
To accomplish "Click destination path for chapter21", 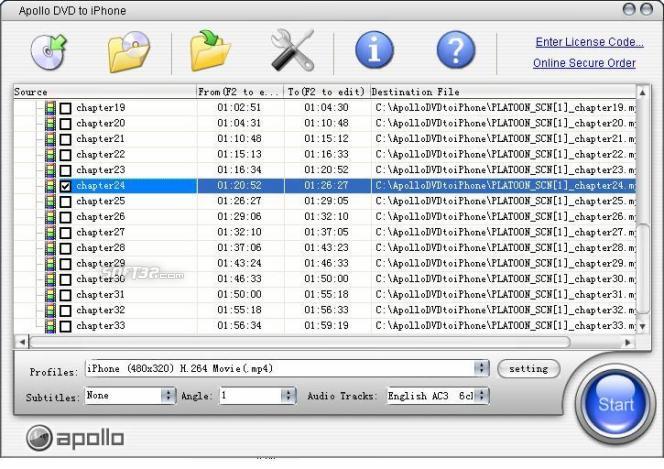I will pyautogui.click(x=505, y=139).
